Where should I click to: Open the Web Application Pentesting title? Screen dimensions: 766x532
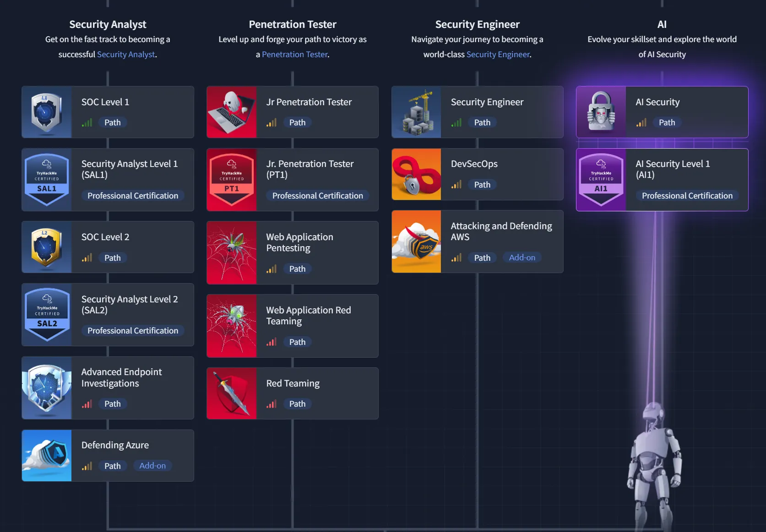[300, 242]
